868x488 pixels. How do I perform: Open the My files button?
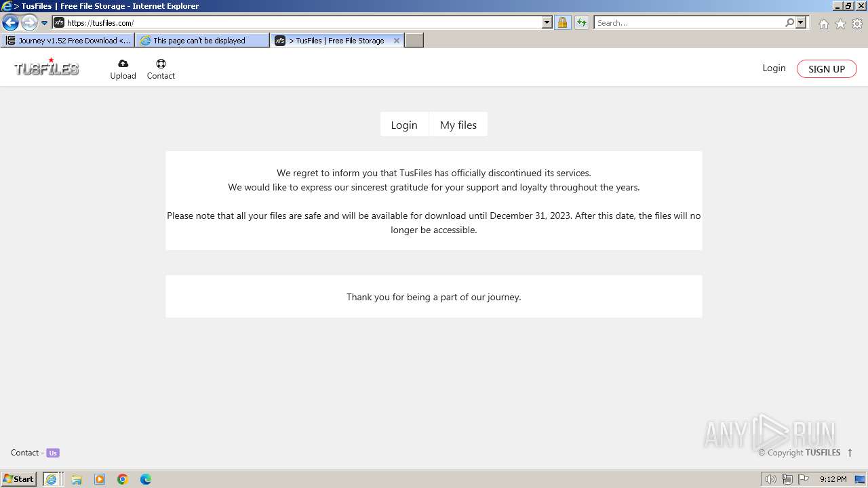(458, 125)
